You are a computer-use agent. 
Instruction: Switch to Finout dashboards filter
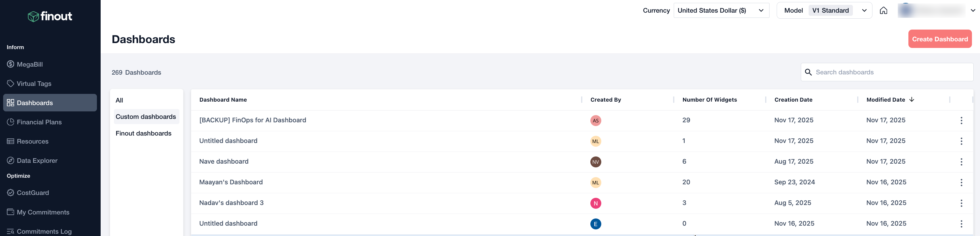pos(143,134)
